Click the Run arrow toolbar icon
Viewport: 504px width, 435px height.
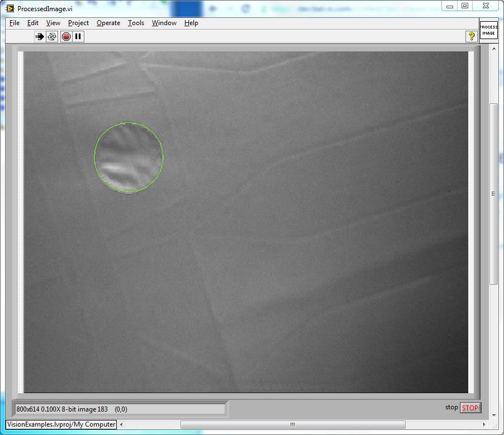(40, 37)
